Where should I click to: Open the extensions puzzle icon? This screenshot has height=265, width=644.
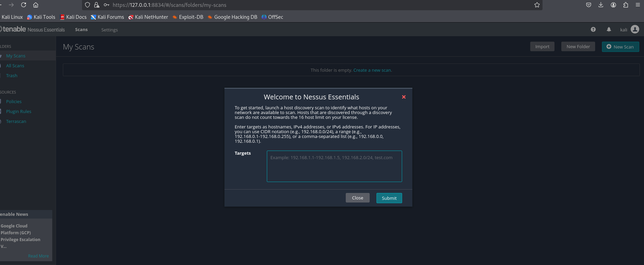(626, 5)
